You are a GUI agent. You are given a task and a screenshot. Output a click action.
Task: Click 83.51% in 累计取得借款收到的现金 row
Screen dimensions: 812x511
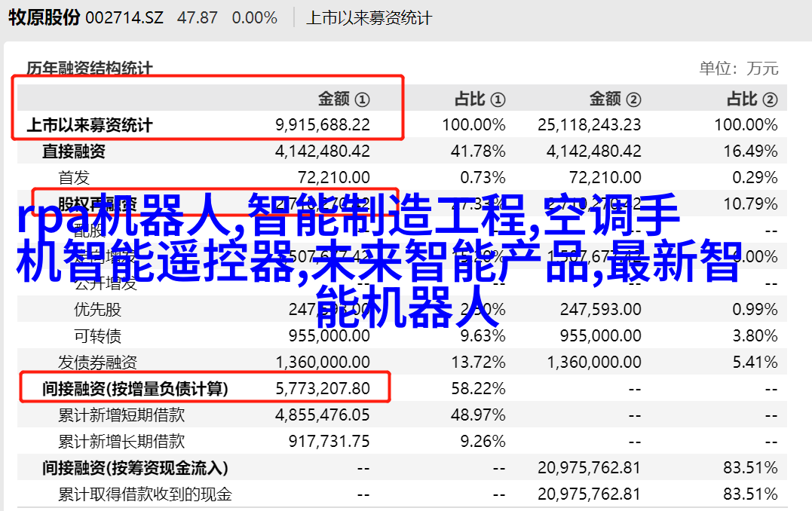click(x=750, y=494)
